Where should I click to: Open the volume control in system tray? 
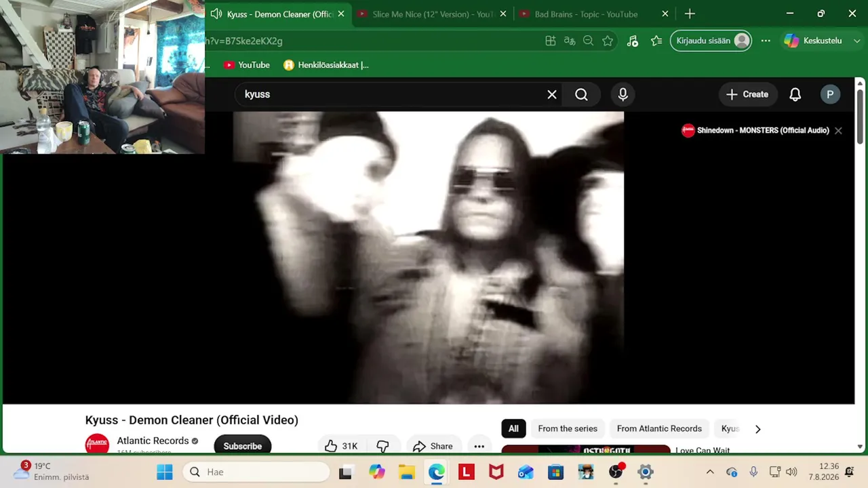(x=791, y=472)
